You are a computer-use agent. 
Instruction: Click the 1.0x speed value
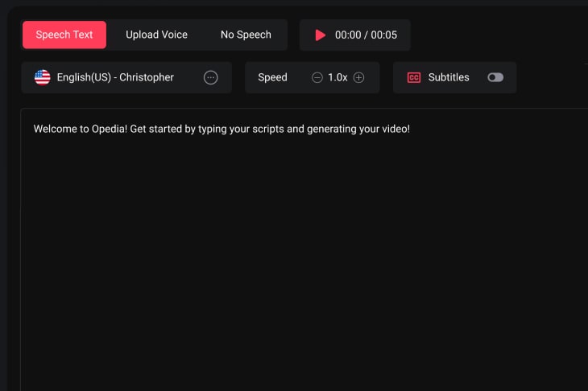coord(337,78)
